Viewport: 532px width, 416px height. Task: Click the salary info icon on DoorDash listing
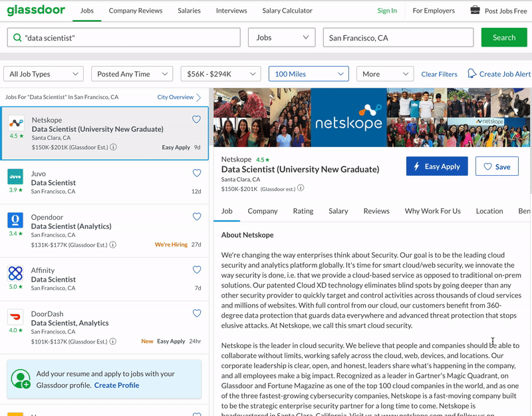click(x=112, y=341)
